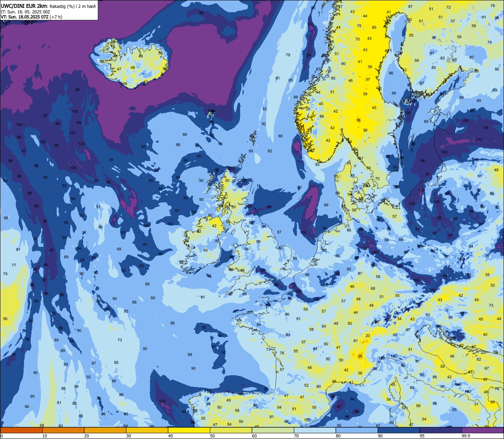Click the '60' tick label on the color scale

[254, 436]
